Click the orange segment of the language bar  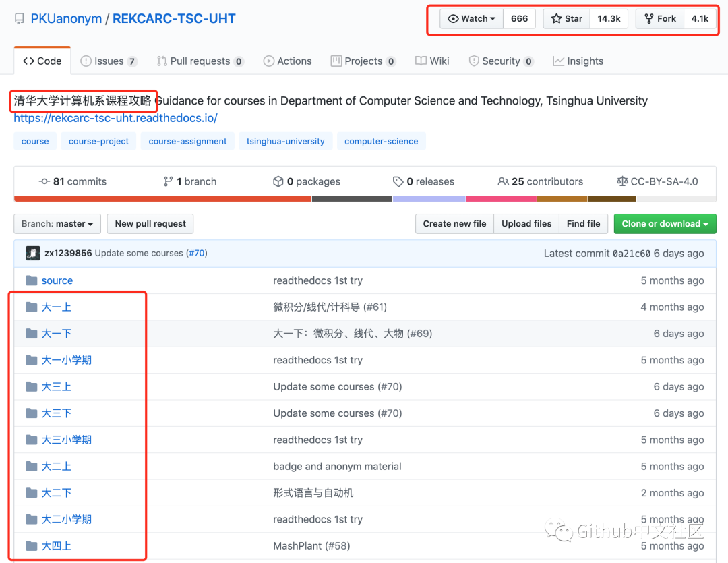click(162, 199)
